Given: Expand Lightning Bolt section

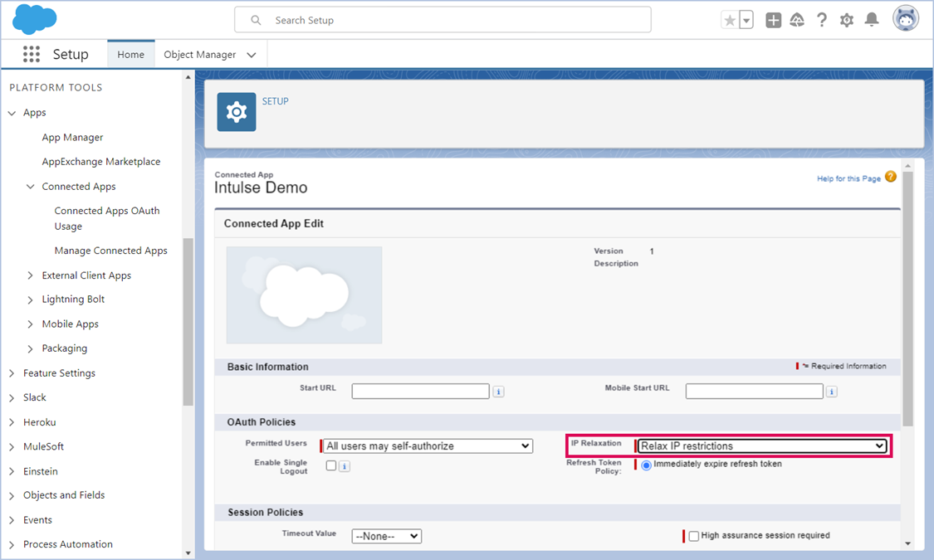Looking at the screenshot, I should tap(31, 300).
